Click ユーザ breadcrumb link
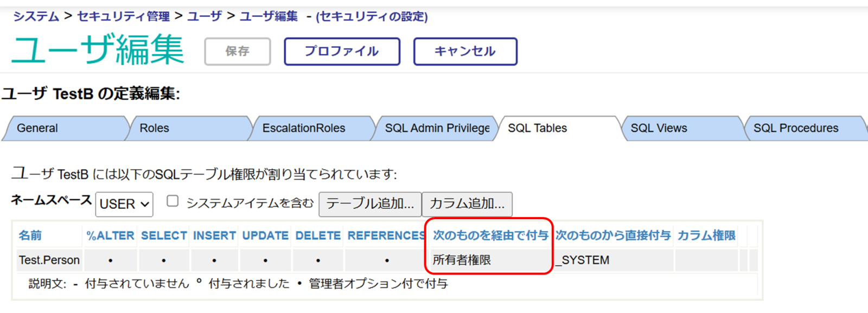 click(205, 16)
